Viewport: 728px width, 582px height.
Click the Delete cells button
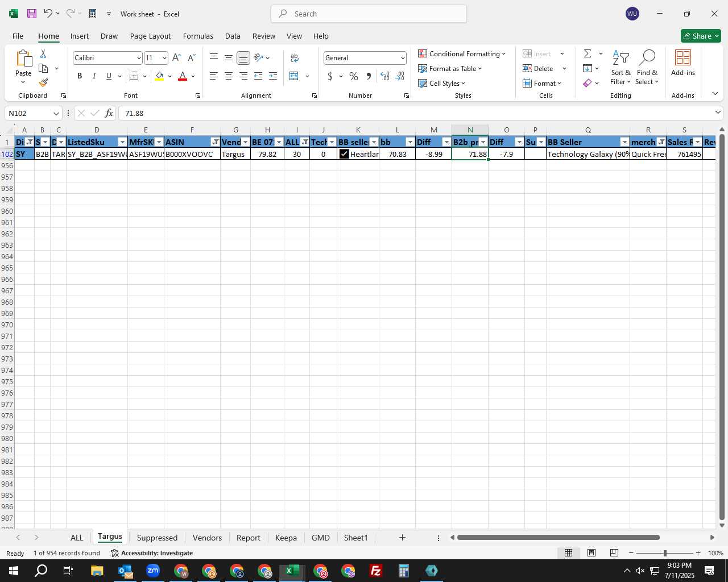pyautogui.click(x=538, y=68)
